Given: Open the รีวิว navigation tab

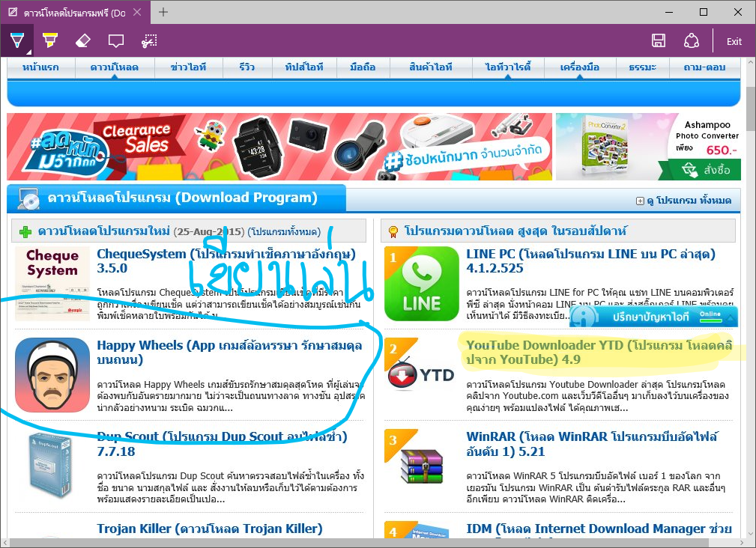Looking at the screenshot, I should 247,67.
